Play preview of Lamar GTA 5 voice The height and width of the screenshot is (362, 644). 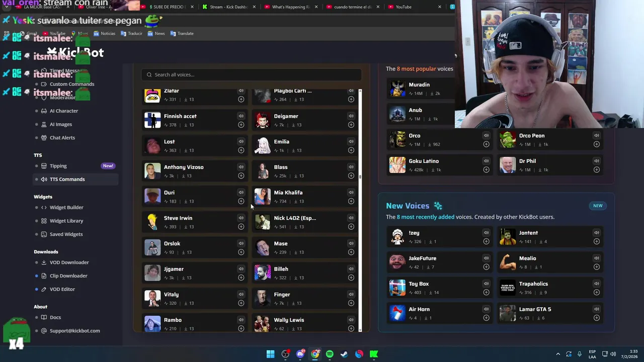(x=596, y=309)
